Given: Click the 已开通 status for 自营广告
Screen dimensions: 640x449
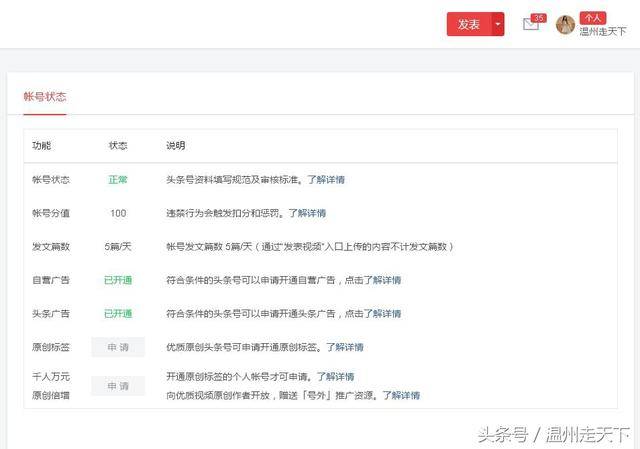Looking at the screenshot, I should [118, 280].
